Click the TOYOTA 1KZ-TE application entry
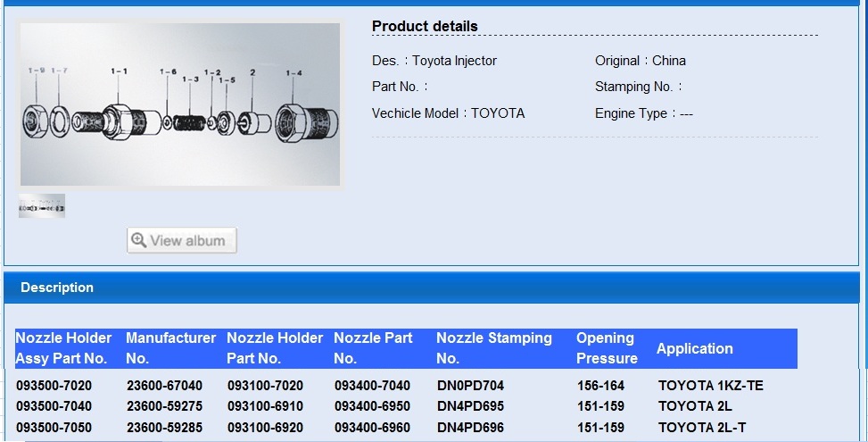The width and height of the screenshot is (868, 442). 711,386
